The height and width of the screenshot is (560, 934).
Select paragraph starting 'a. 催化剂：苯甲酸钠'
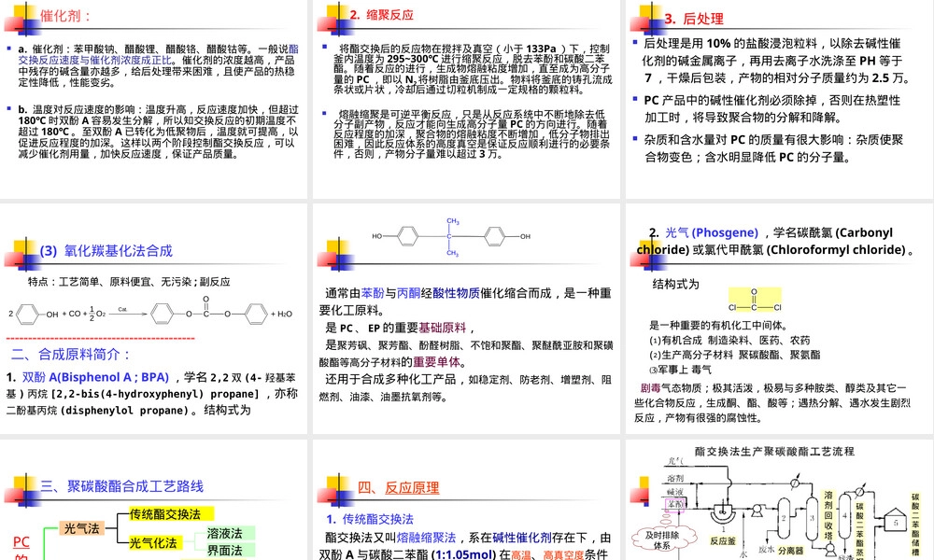point(158,65)
